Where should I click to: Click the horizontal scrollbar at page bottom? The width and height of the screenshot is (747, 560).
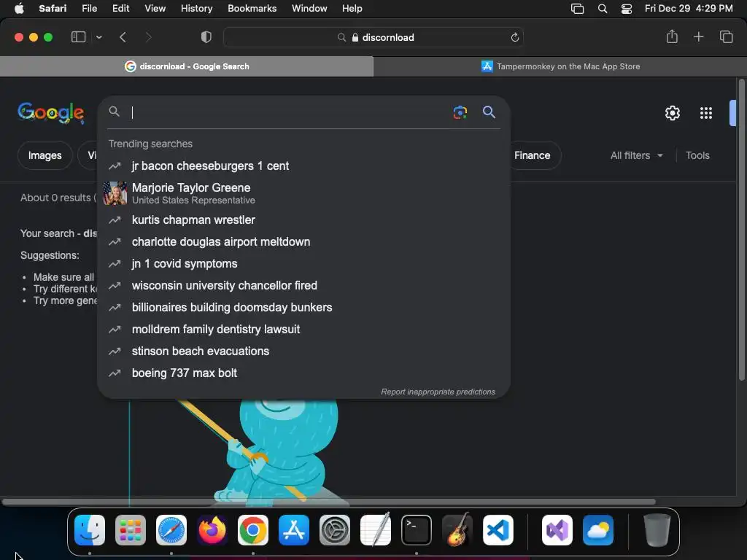pyautogui.click(x=329, y=502)
